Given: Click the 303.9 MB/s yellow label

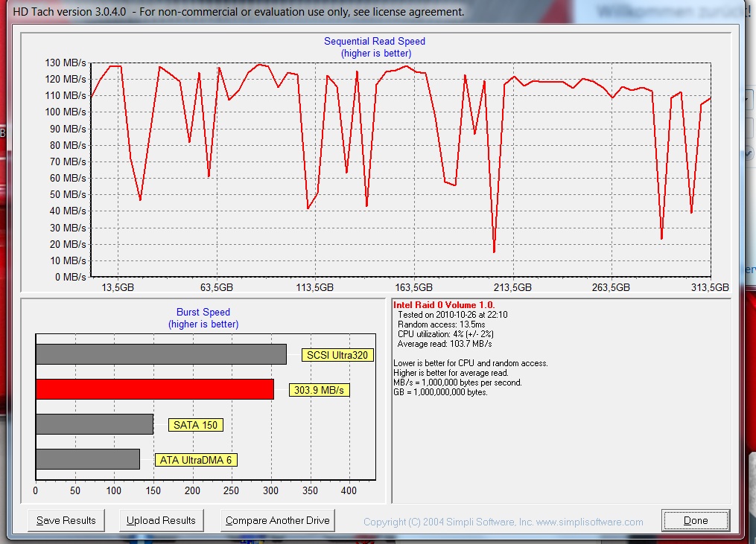Looking at the screenshot, I should (x=320, y=390).
